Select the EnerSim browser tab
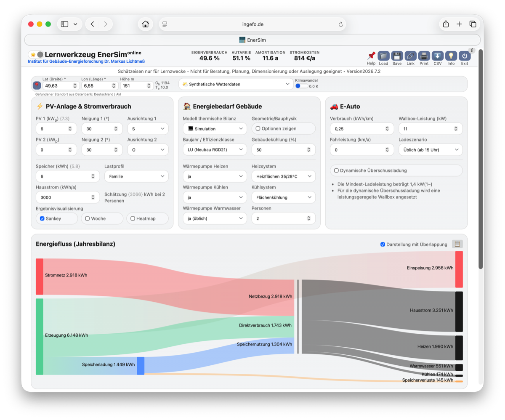Screen dimensions: 505x420 coord(252,40)
